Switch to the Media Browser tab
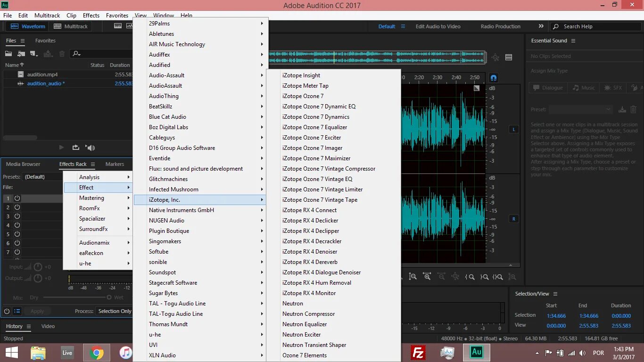Viewport: 644px width, 362px height. click(x=23, y=164)
